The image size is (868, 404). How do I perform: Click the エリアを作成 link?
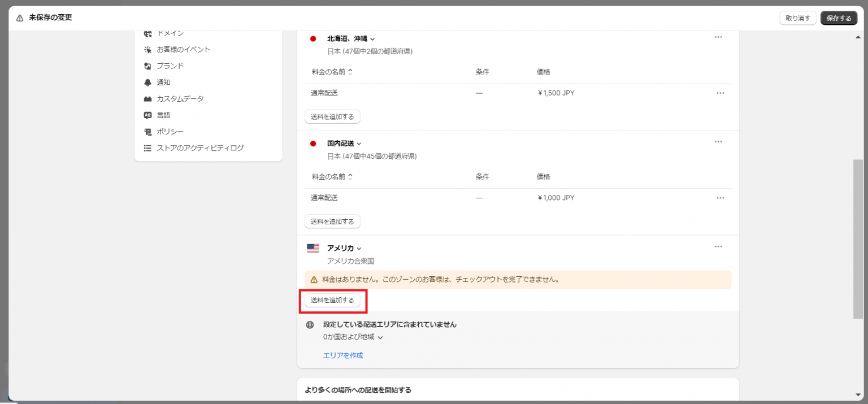[x=342, y=355]
